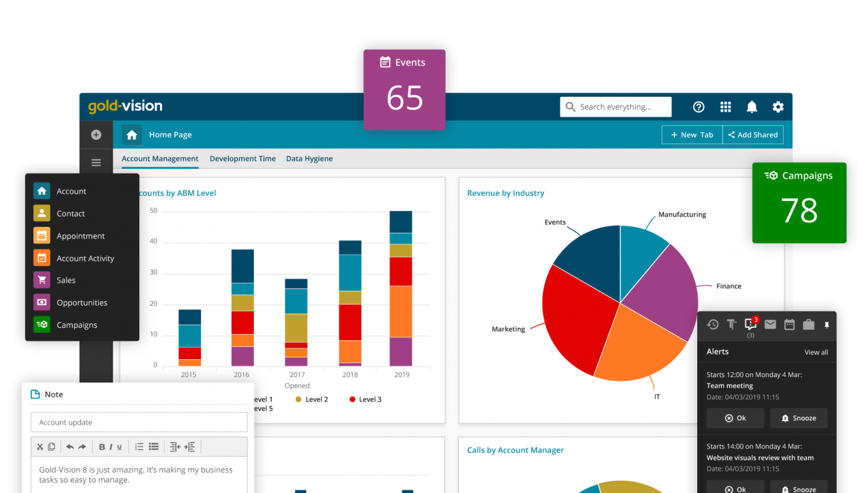Choose Account Activity from the quick menu
868x493 pixels.
74,258
